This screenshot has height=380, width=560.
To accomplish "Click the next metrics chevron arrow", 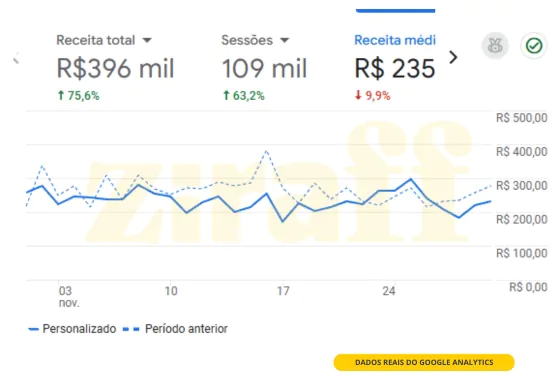I will (453, 57).
